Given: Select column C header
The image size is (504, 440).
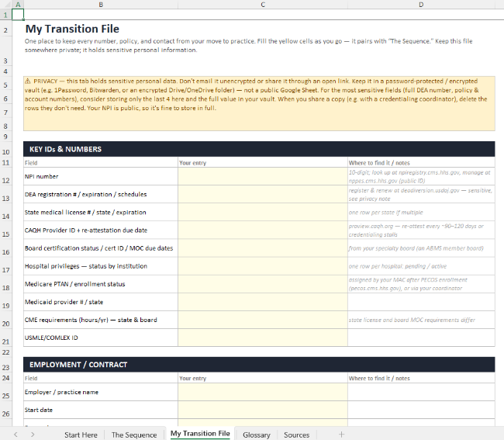Looking at the screenshot, I should pos(263,5).
